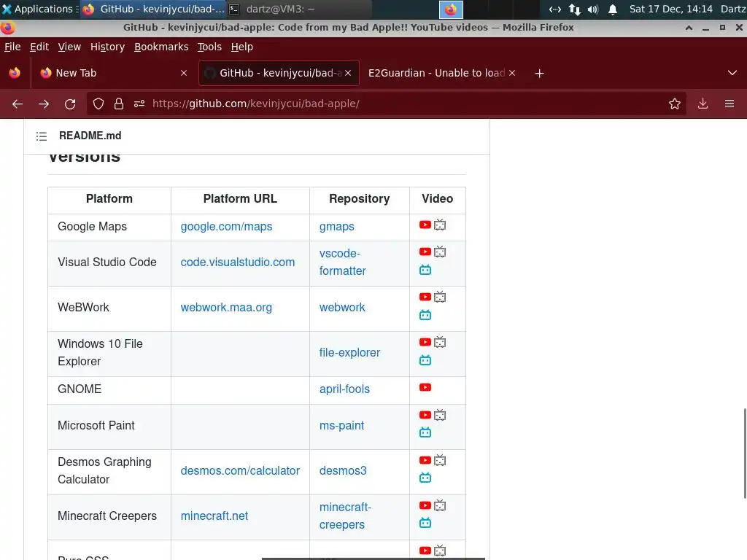Viewport: 747px width, 560px height.
Task: Open the View menu
Action: click(69, 47)
